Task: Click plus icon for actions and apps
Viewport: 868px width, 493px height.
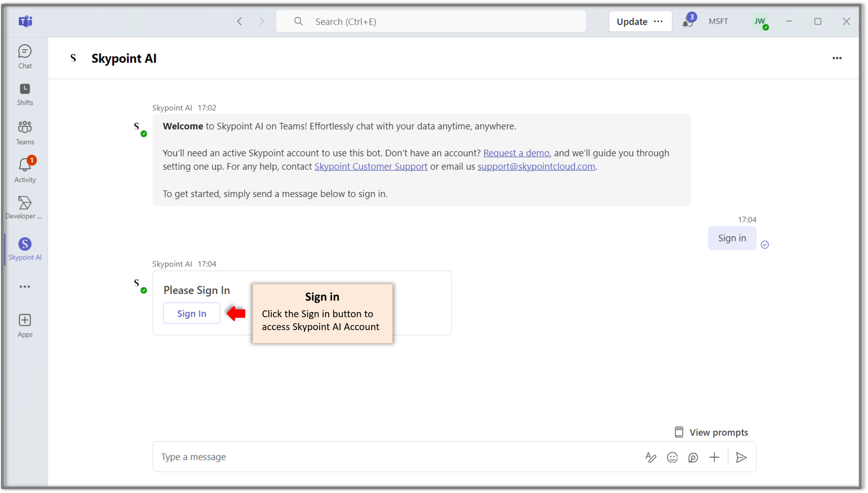Action: coord(714,457)
